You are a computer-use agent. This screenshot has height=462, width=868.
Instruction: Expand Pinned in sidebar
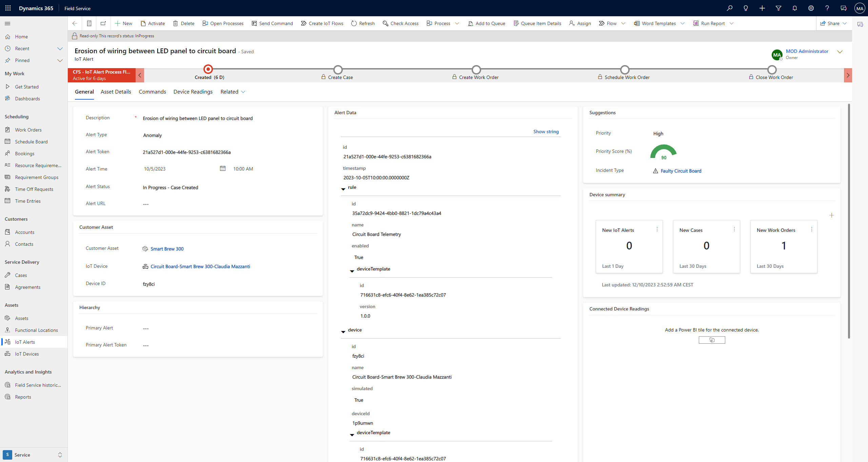coord(60,60)
